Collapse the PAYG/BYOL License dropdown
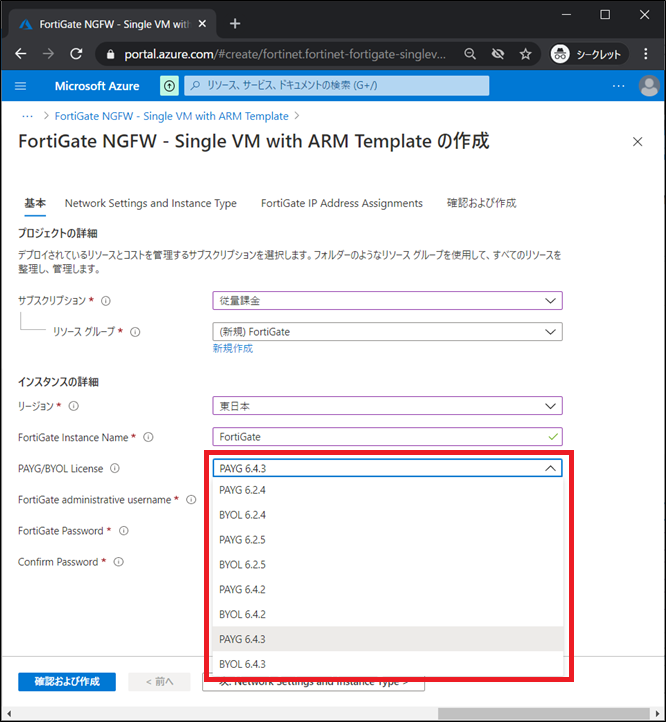 coord(387,468)
